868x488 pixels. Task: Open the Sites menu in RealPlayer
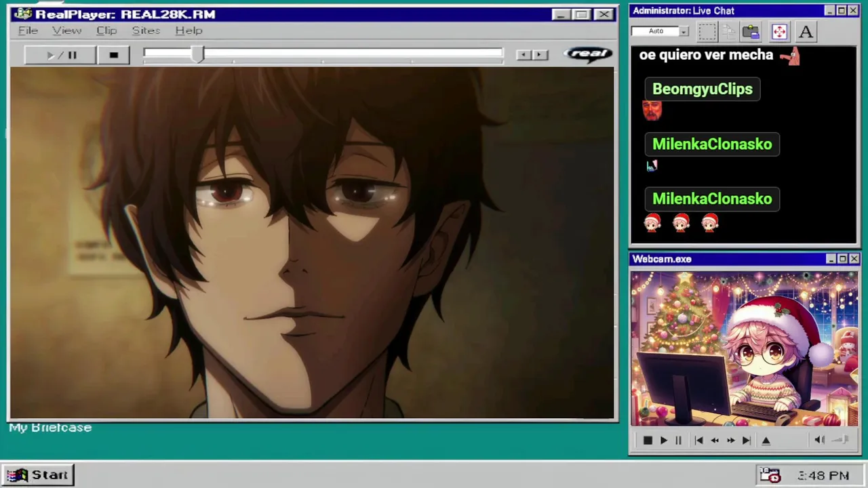click(146, 30)
